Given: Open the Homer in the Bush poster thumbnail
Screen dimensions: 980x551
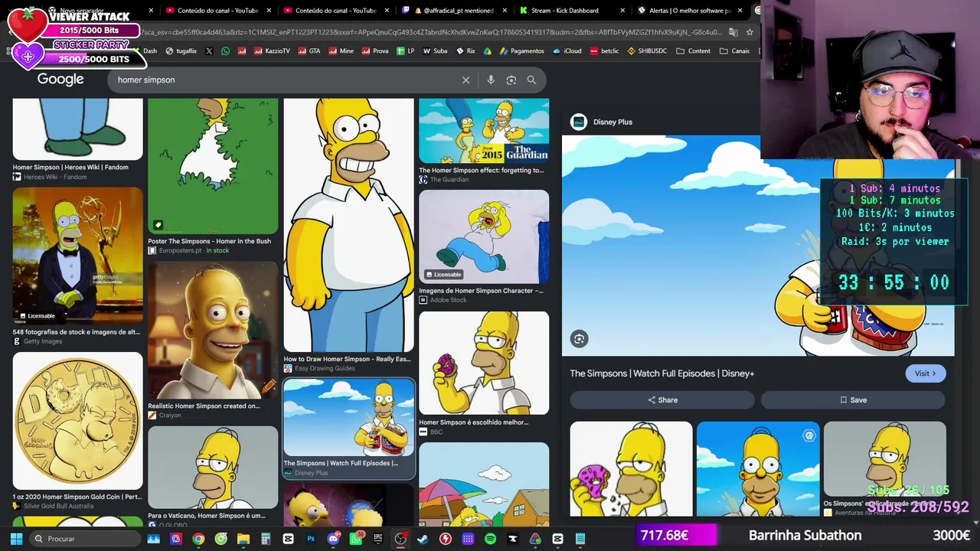Looking at the screenshot, I should coord(213,165).
